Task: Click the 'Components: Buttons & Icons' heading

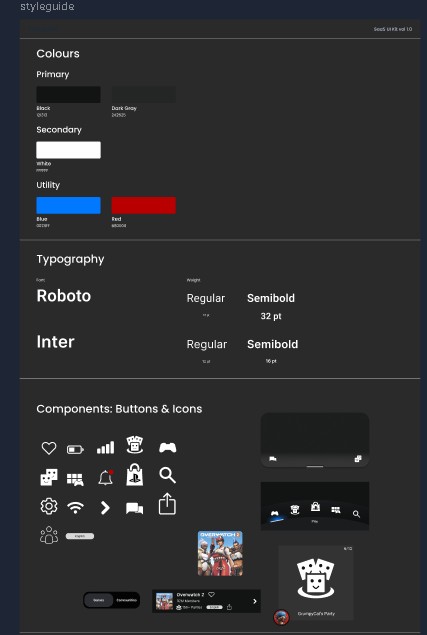Action: [x=119, y=409]
